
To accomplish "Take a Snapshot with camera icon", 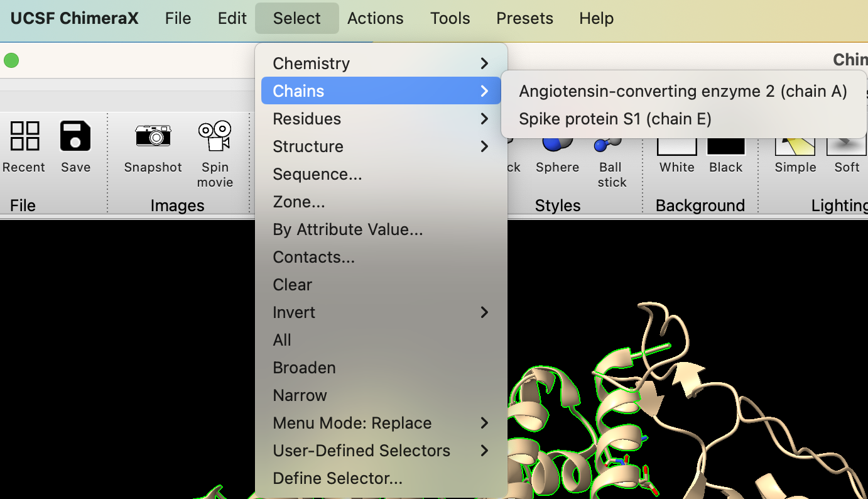I will click(x=153, y=136).
